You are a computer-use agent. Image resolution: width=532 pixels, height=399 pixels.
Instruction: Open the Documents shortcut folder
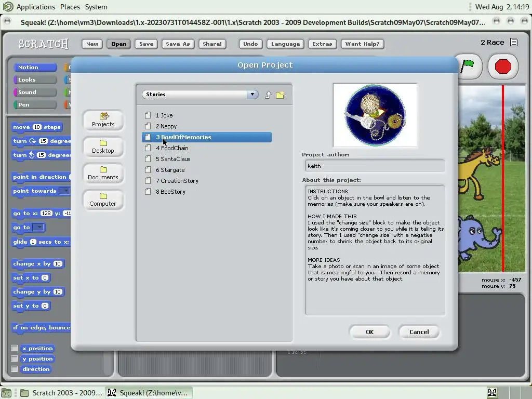pyautogui.click(x=103, y=173)
